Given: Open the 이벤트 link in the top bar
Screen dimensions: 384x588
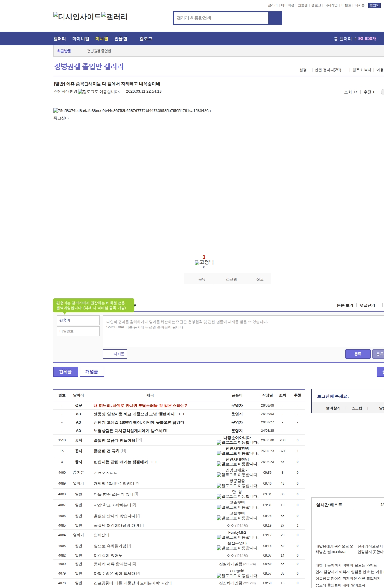Looking at the screenshot, I should (346, 5).
